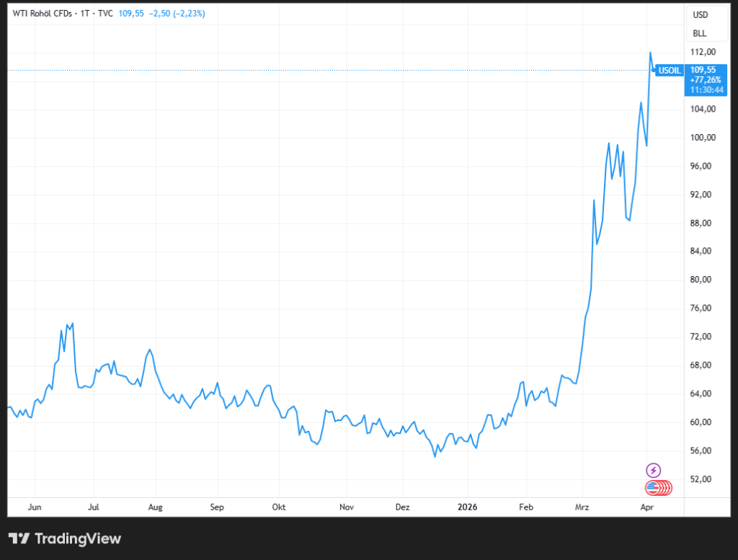The image size is (738, 560).
Task: Click the blue 109,55 price tag on axis
Action: point(705,70)
